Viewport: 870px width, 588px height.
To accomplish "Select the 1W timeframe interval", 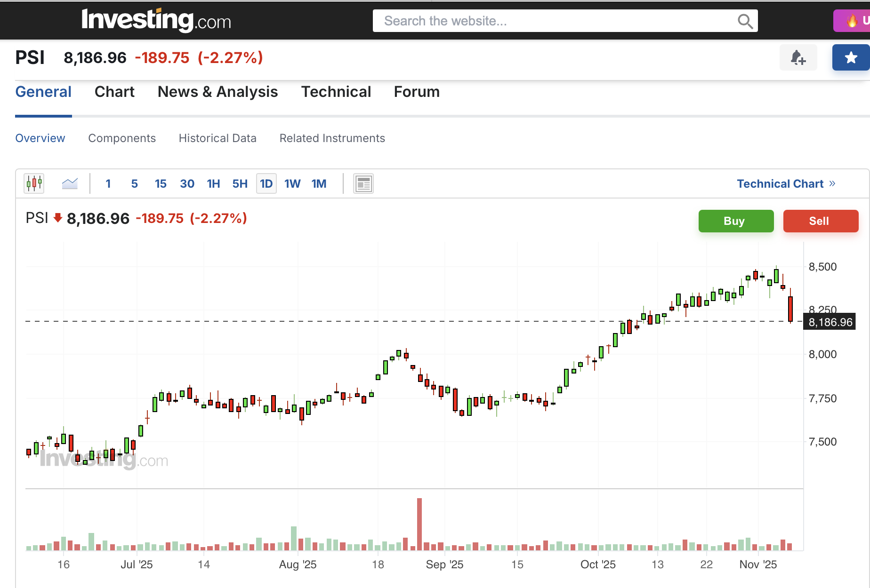I will [292, 183].
